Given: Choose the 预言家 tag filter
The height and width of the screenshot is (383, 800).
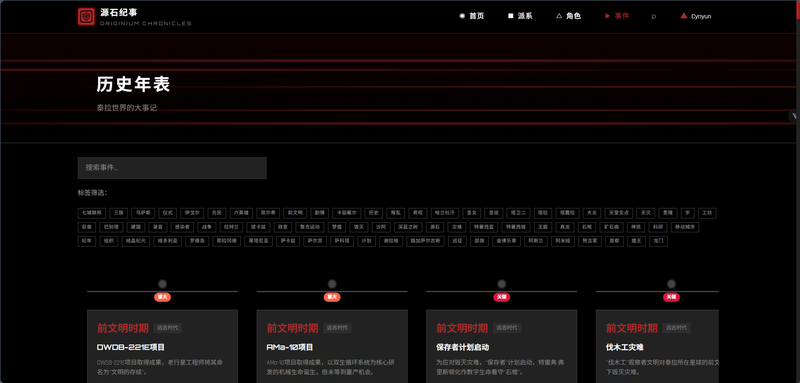Looking at the screenshot, I should (590, 241).
